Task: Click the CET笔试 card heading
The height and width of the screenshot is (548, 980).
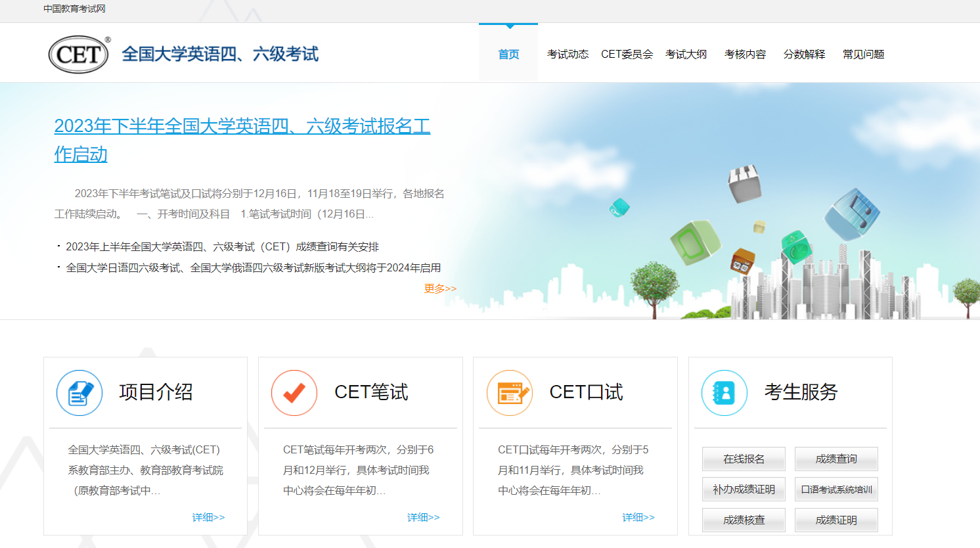Action: (x=371, y=392)
